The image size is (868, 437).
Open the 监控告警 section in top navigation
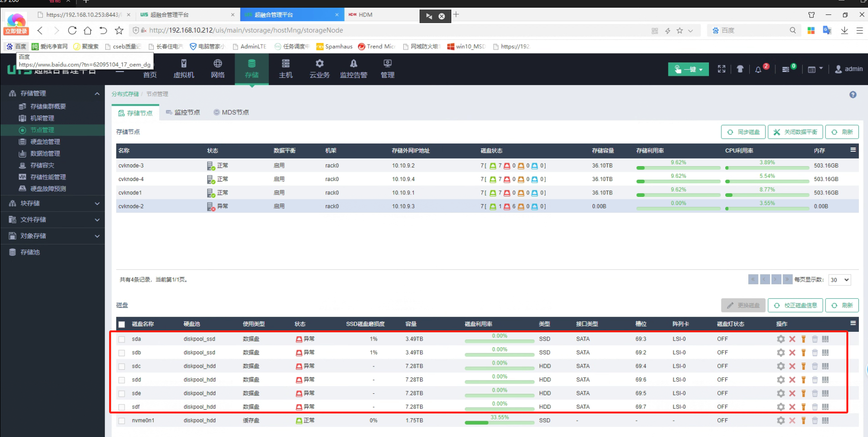pyautogui.click(x=353, y=69)
